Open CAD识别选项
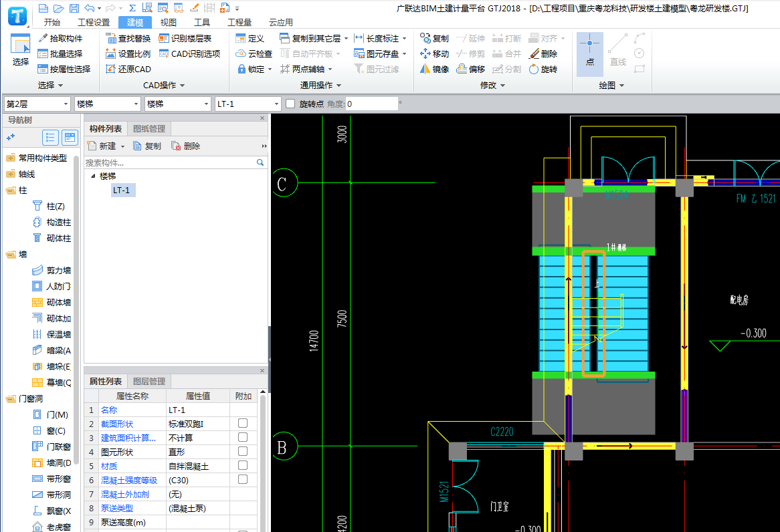The height and width of the screenshot is (532, 780). 189,53
